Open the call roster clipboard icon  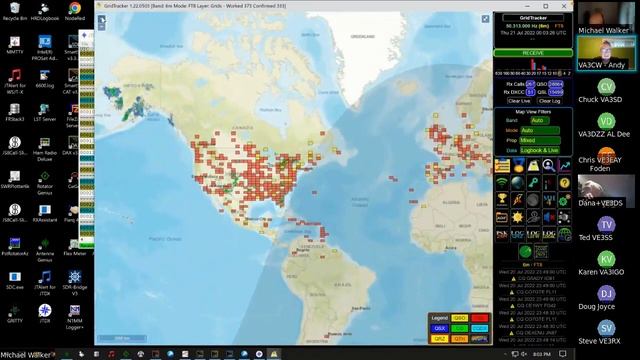[502, 166]
